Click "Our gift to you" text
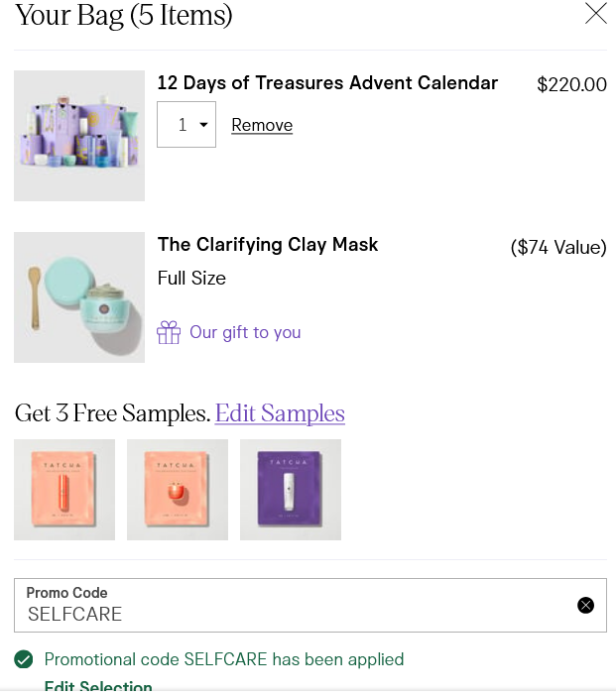This screenshot has height=696, width=616. tap(245, 332)
